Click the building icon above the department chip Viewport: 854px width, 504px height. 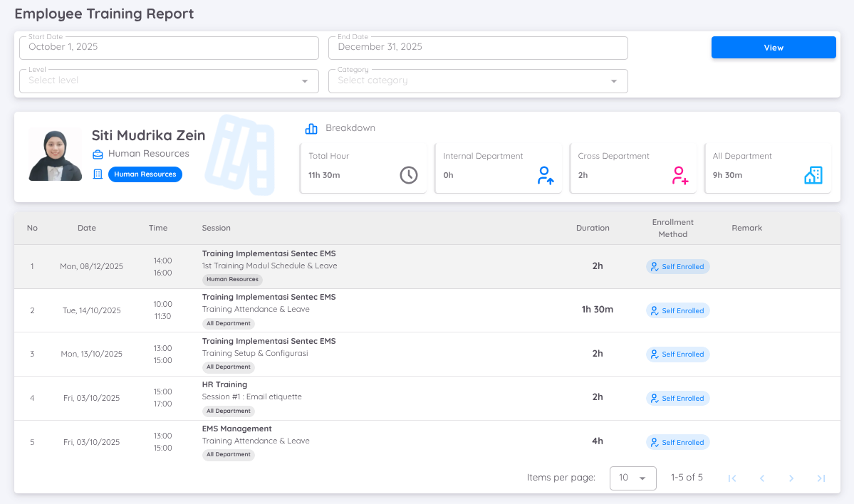98,174
